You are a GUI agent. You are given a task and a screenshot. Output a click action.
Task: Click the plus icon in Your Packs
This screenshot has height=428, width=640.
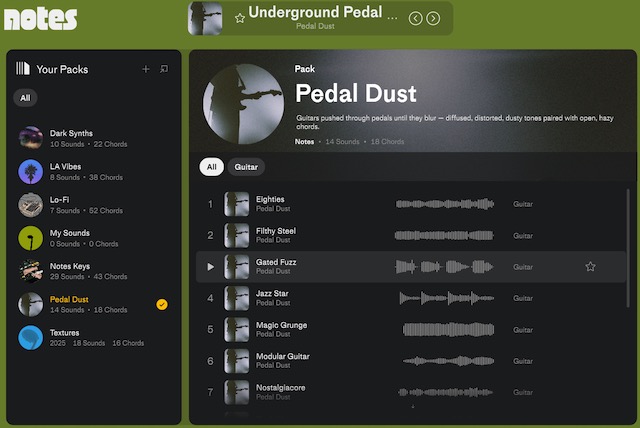click(146, 69)
